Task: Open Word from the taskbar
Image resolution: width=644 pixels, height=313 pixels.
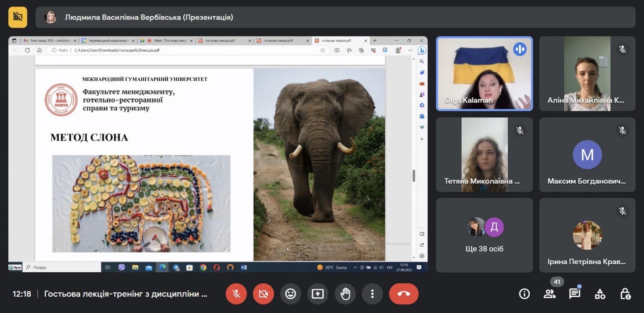Action: coord(244,267)
